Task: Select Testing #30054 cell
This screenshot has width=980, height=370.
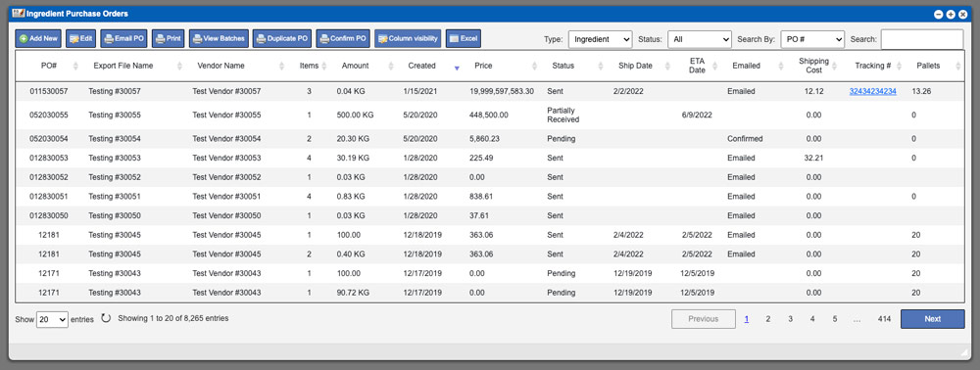Action: pos(115,139)
